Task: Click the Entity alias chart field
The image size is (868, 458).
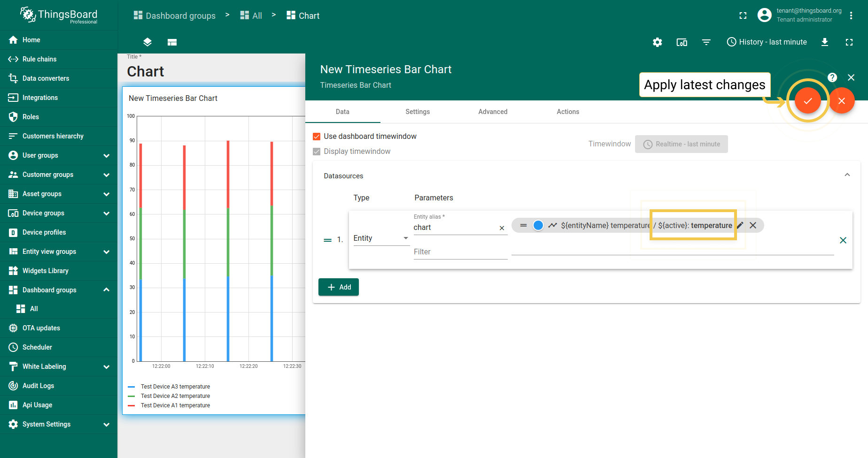Action: (x=455, y=228)
